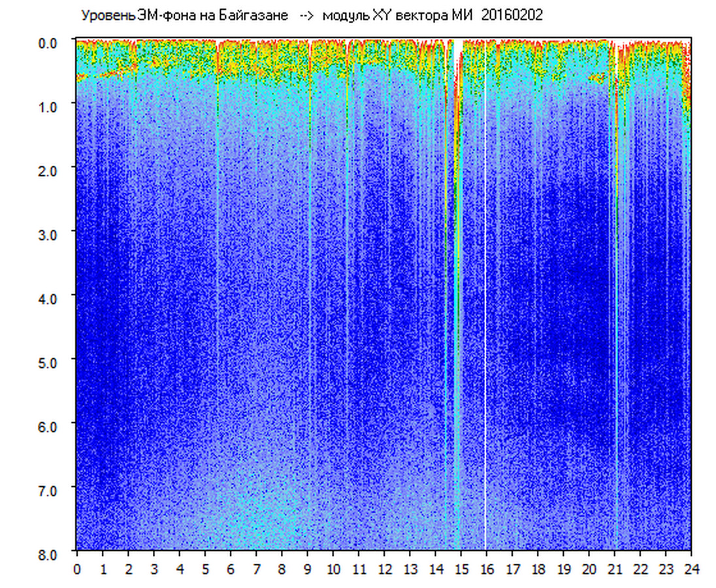Click the "-->" arrow in the chart title
Screen dimensions: 716x588
306,16
